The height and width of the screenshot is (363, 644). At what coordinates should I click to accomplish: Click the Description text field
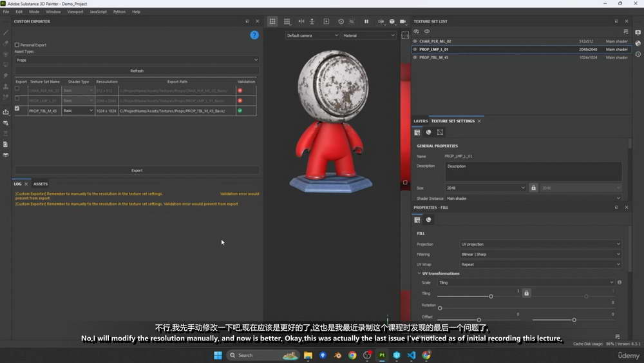click(x=533, y=172)
